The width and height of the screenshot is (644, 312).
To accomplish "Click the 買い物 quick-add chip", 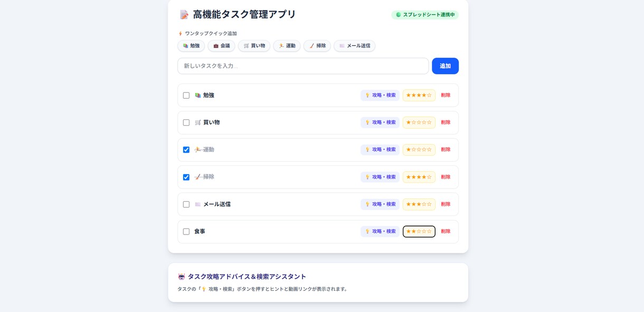I will pyautogui.click(x=254, y=46).
